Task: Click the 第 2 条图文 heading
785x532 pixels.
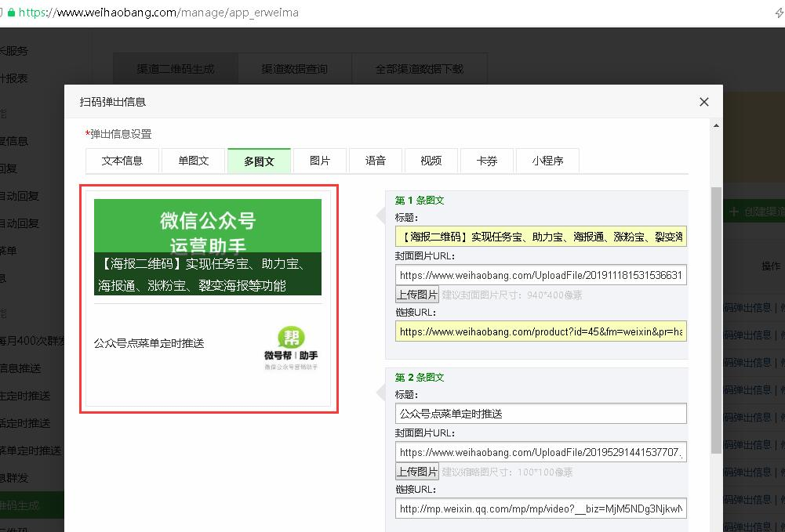Action: coord(419,378)
